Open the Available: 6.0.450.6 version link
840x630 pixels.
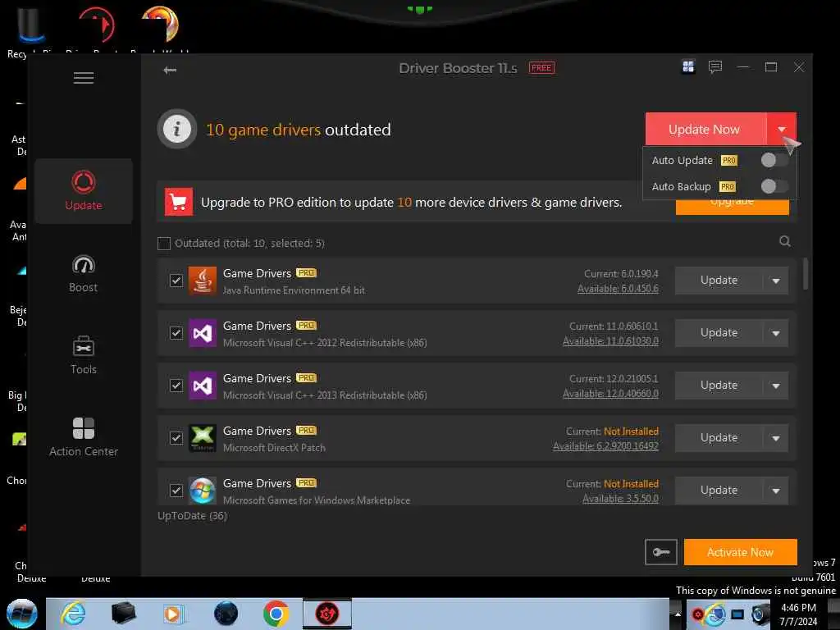pyautogui.click(x=619, y=289)
